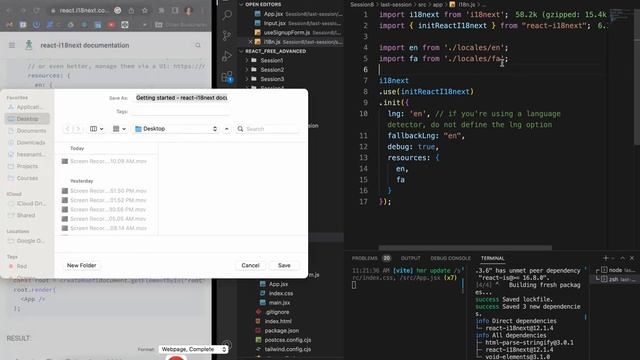Click the browser share icon in address bar
This screenshot has width=640, height=360.
131,11
